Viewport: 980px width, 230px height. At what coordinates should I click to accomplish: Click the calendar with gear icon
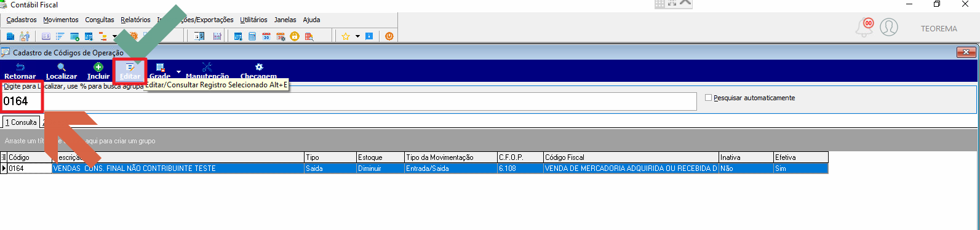(281, 36)
